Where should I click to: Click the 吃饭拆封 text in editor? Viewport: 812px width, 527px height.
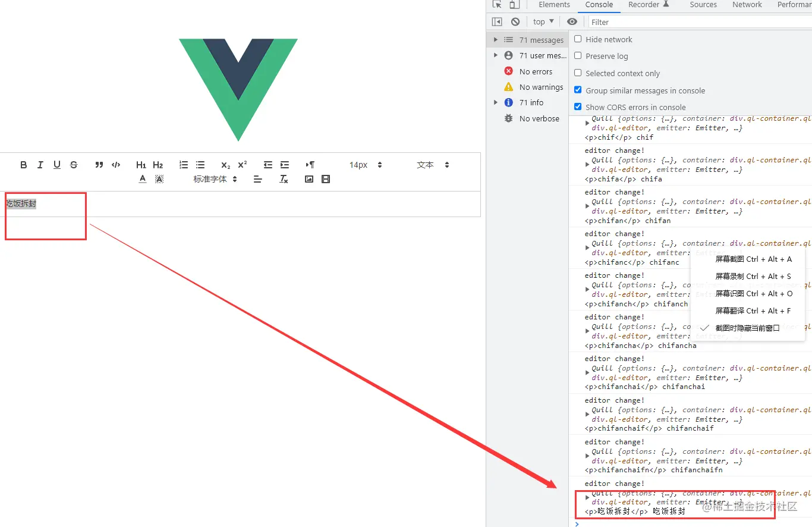click(21, 203)
